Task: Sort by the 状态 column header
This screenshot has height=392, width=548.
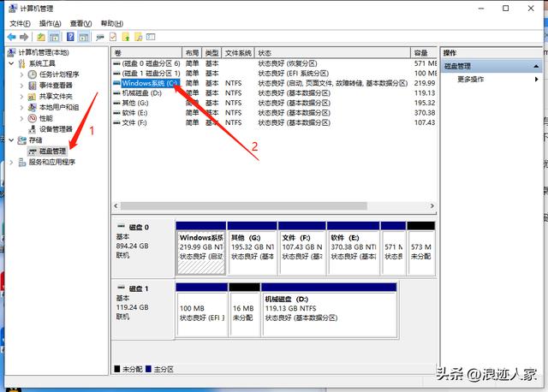Action: (332, 53)
